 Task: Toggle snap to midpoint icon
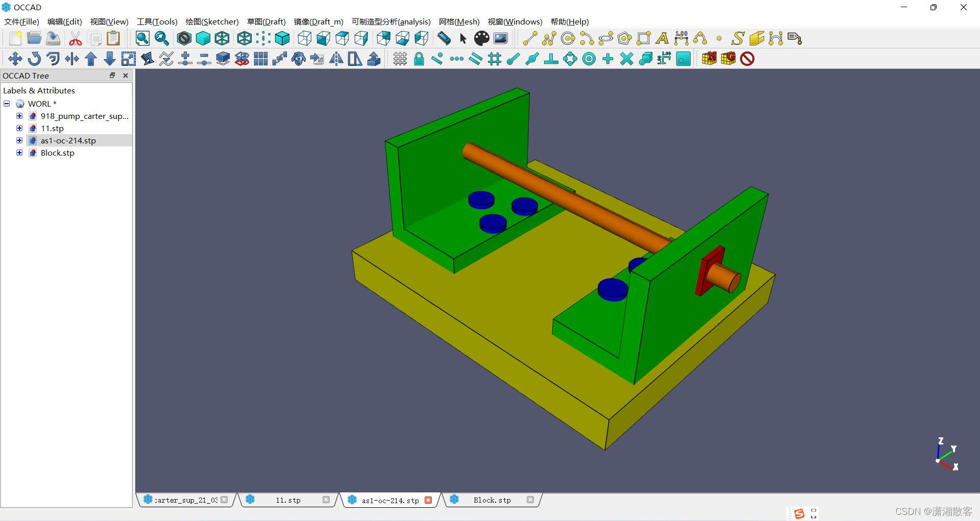532,59
